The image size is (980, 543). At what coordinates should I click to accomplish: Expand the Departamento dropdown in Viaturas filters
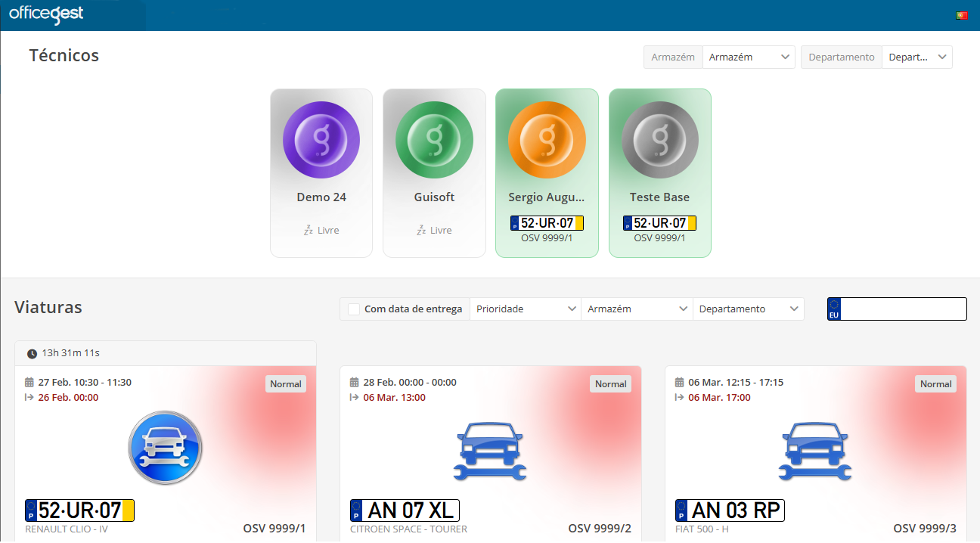coord(748,309)
